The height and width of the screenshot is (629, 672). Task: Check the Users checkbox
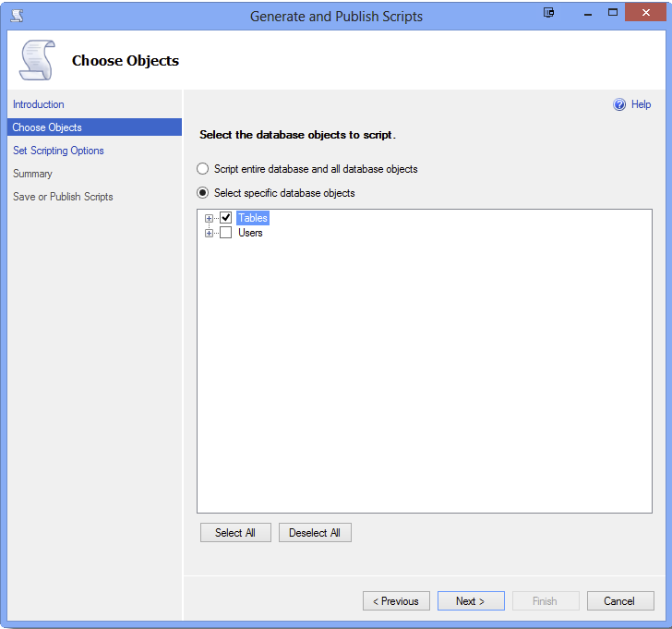point(226,233)
